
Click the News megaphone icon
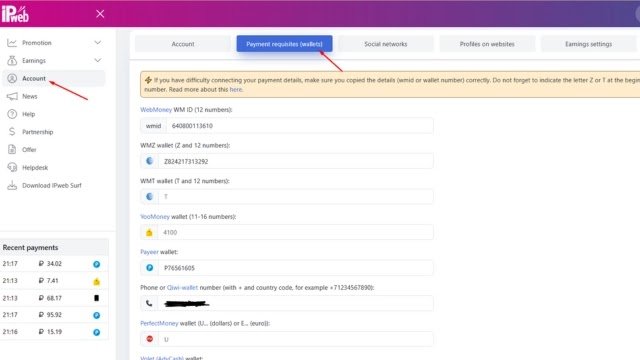[x=12, y=96]
